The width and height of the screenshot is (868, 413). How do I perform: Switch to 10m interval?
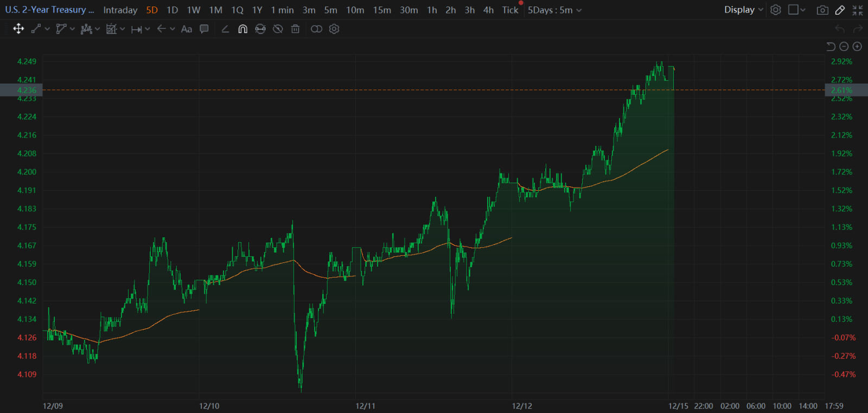coord(355,10)
